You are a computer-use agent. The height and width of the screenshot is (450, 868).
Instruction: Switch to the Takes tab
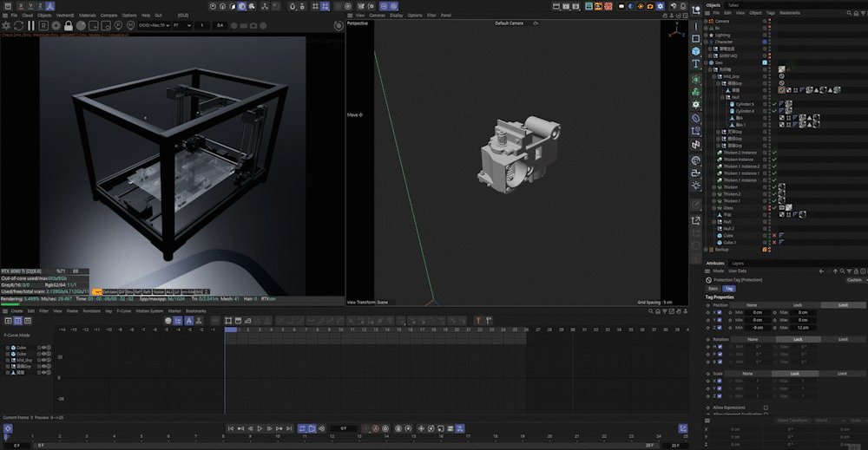(x=733, y=5)
